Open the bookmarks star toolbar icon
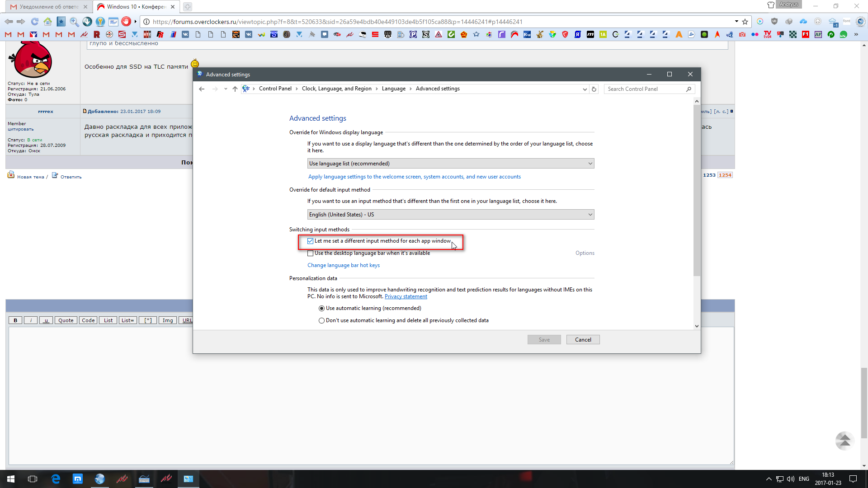 [61, 21]
